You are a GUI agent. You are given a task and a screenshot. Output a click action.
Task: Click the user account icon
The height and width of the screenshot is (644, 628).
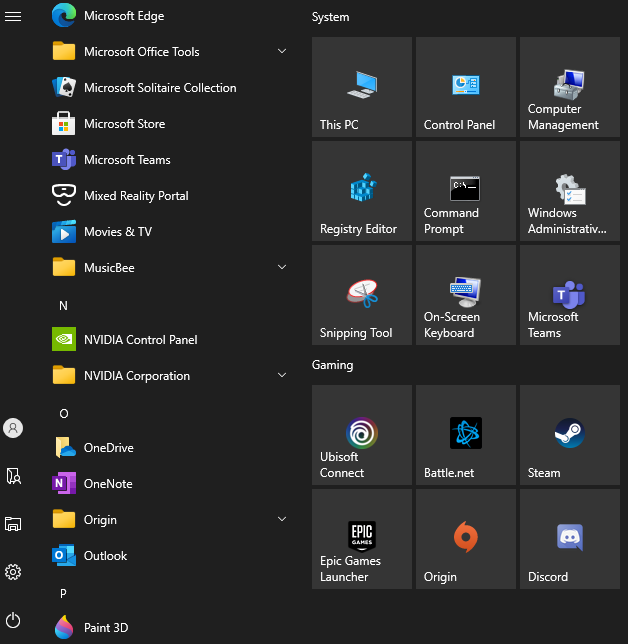coord(13,428)
